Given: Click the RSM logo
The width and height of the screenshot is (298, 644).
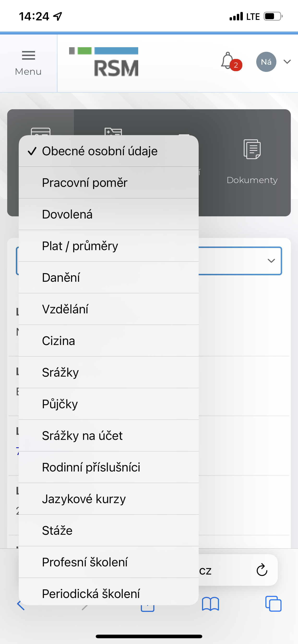Looking at the screenshot, I should point(104,62).
